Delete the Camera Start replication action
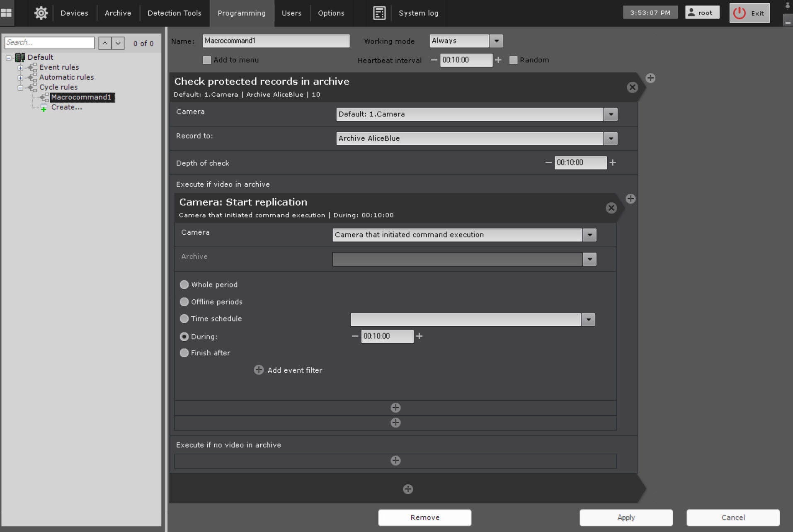793x532 pixels. (611, 208)
